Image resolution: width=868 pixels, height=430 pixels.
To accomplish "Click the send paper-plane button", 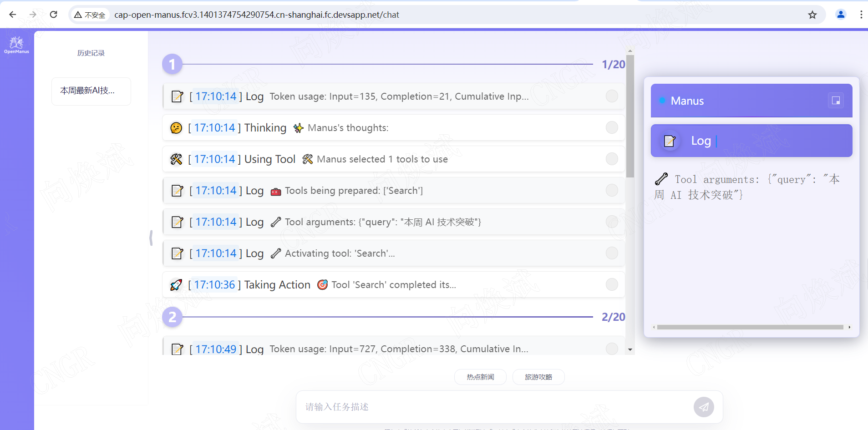I will (704, 407).
